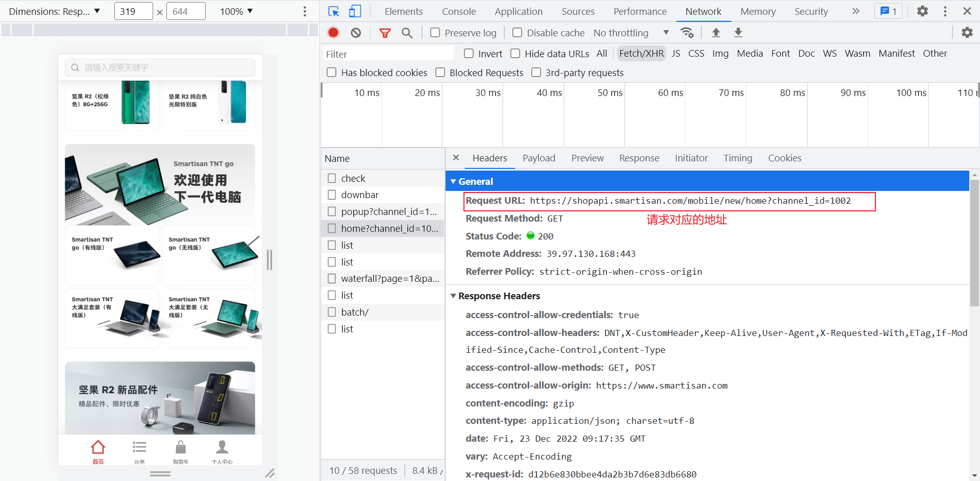Open the Cookies tab
980x481 pixels.
pos(785,158)
